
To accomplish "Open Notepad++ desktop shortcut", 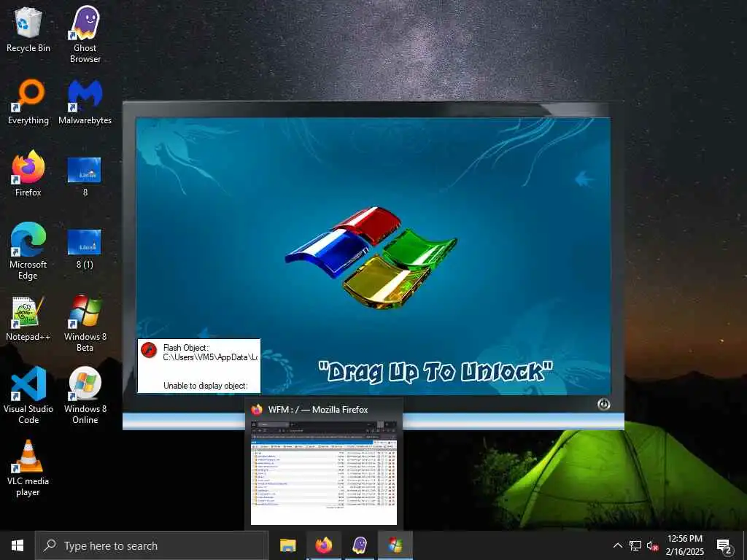I will pos(28,318).
